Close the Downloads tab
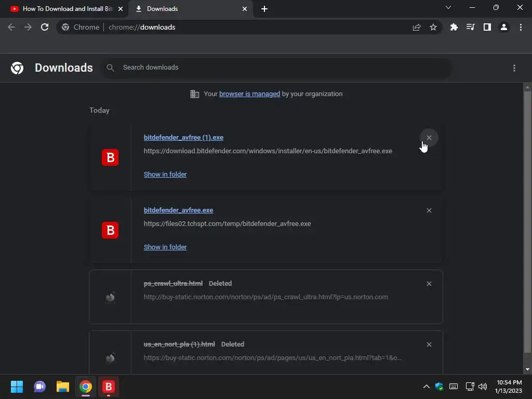This screenshot has width=532, height=399. [245, 9]
